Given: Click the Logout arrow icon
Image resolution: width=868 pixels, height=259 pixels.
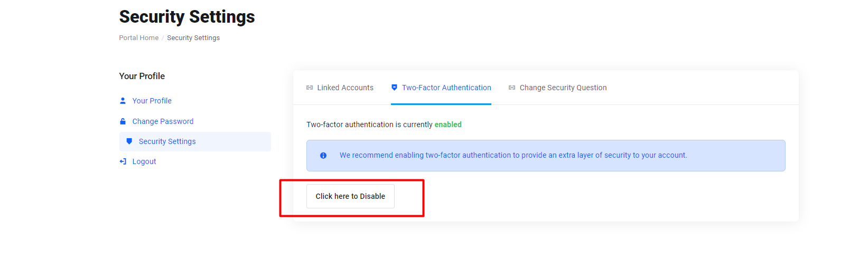Looking at the screenshot, I should tap(123, 161).
